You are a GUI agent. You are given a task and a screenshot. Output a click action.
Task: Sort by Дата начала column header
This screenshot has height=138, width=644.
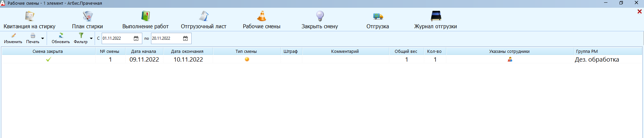144,51
